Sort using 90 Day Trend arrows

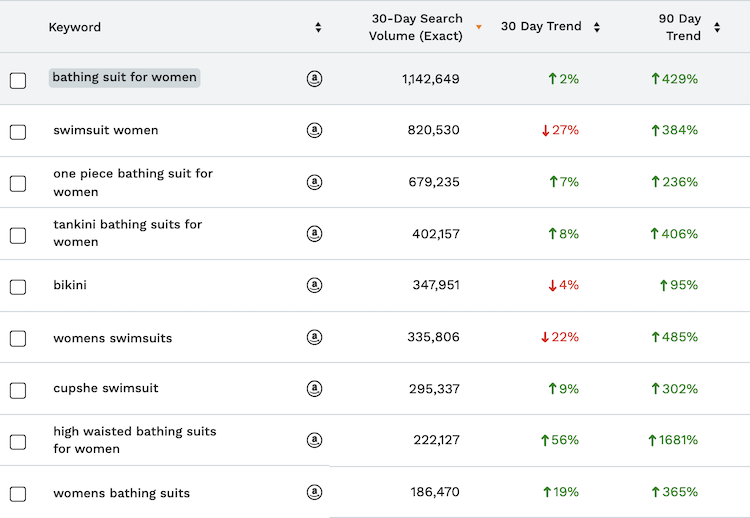click(x=717, y=27)
